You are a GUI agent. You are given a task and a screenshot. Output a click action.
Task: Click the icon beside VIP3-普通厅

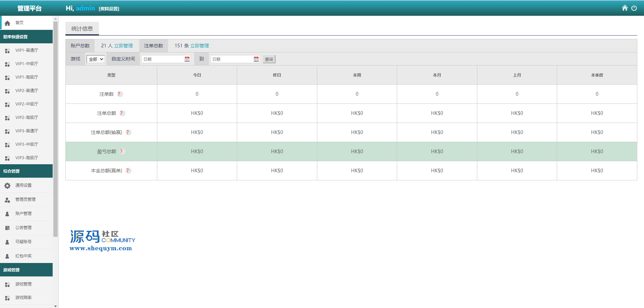(7, 131)
